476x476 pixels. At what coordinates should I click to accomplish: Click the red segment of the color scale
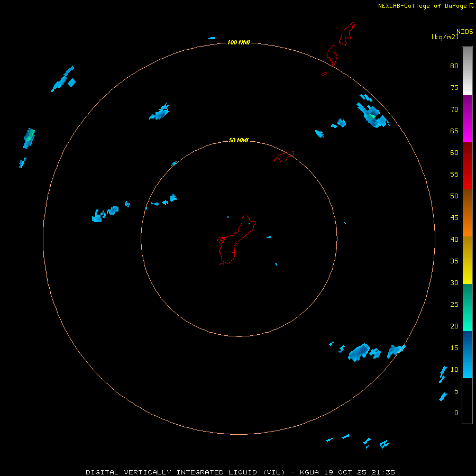[467, 166]
